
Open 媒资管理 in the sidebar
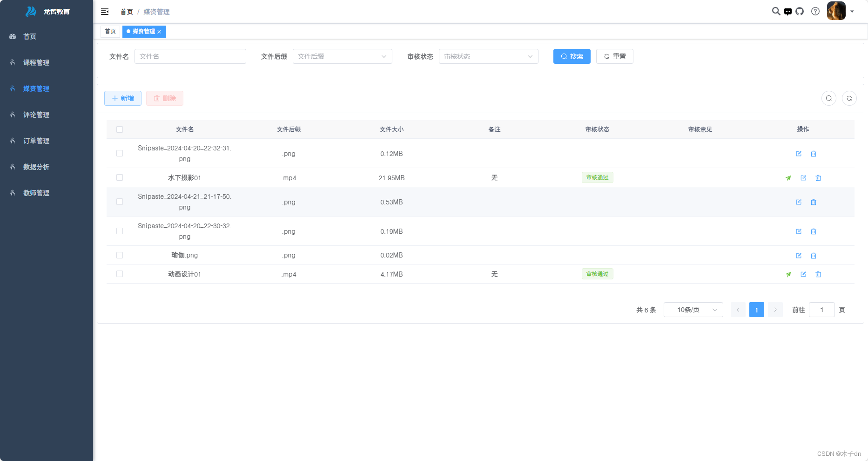(47, 88)
